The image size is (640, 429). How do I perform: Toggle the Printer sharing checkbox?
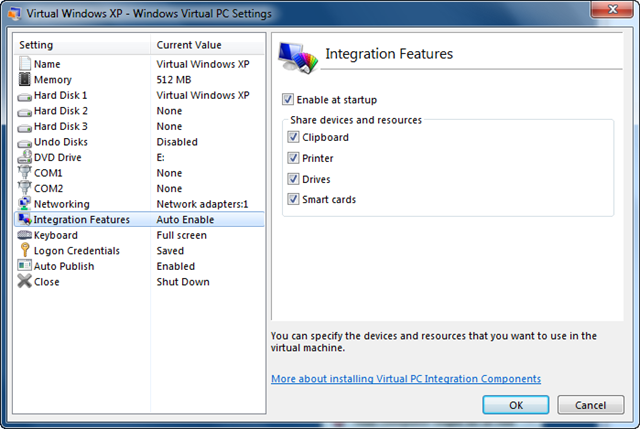(293, 158)
